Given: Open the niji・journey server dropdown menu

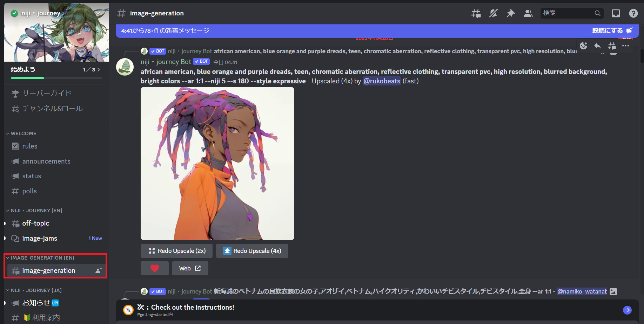Looking at the screenshot, I should 98,13.
